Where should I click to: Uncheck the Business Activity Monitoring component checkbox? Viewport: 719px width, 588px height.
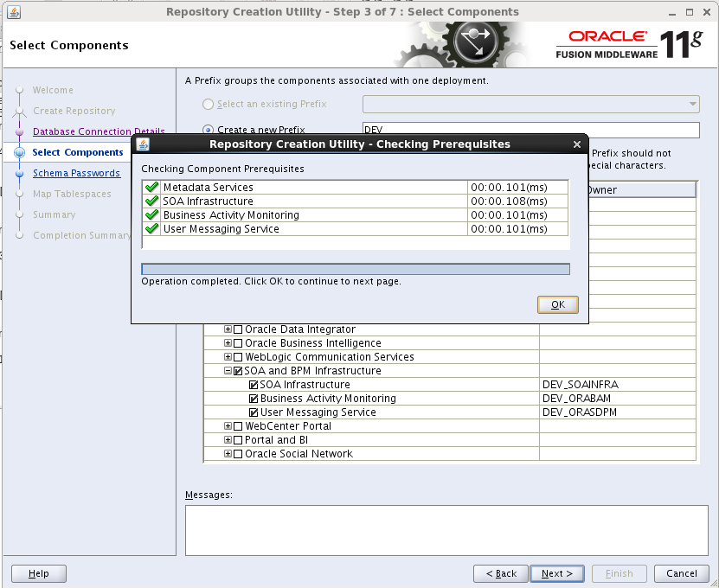pos(254,399)
